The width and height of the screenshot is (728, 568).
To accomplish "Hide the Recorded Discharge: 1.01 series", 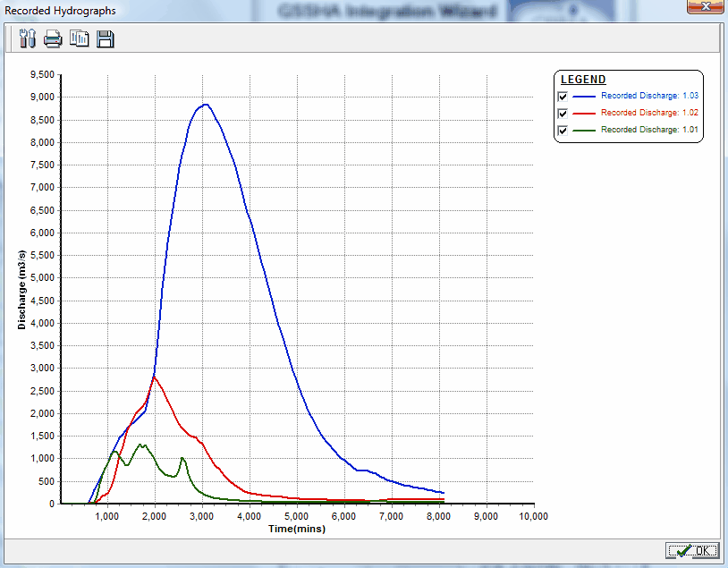I will [563, 131].
